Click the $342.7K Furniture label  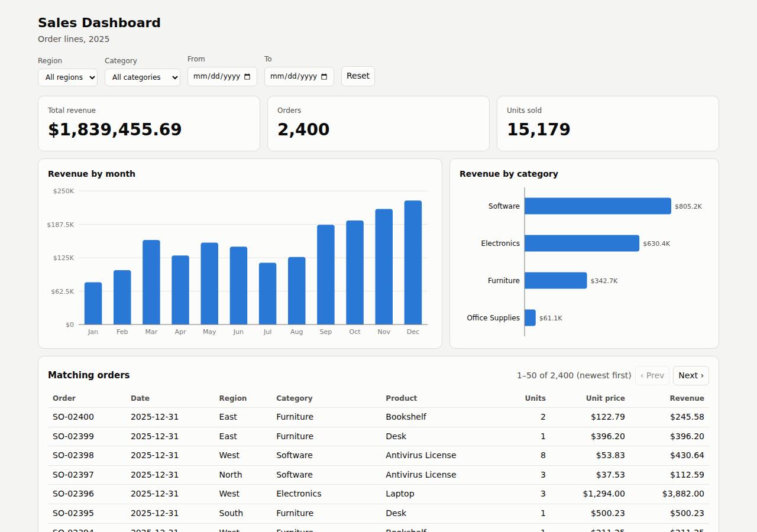604,281
